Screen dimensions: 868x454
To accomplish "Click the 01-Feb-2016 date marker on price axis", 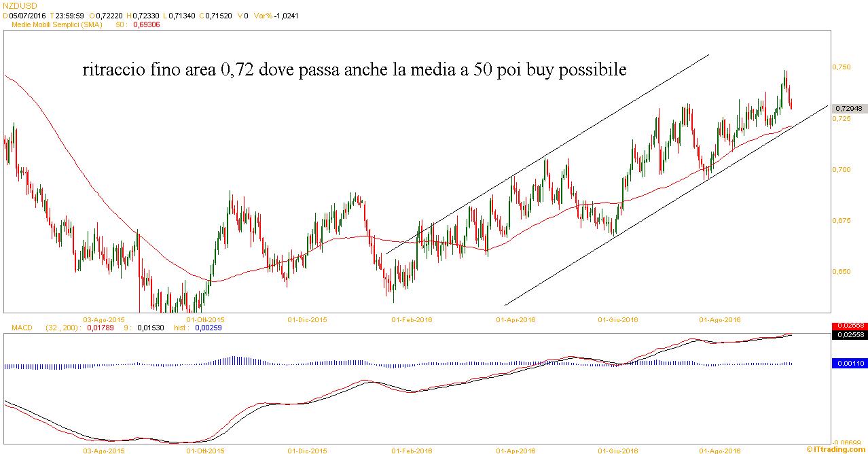I will (412, 319).
